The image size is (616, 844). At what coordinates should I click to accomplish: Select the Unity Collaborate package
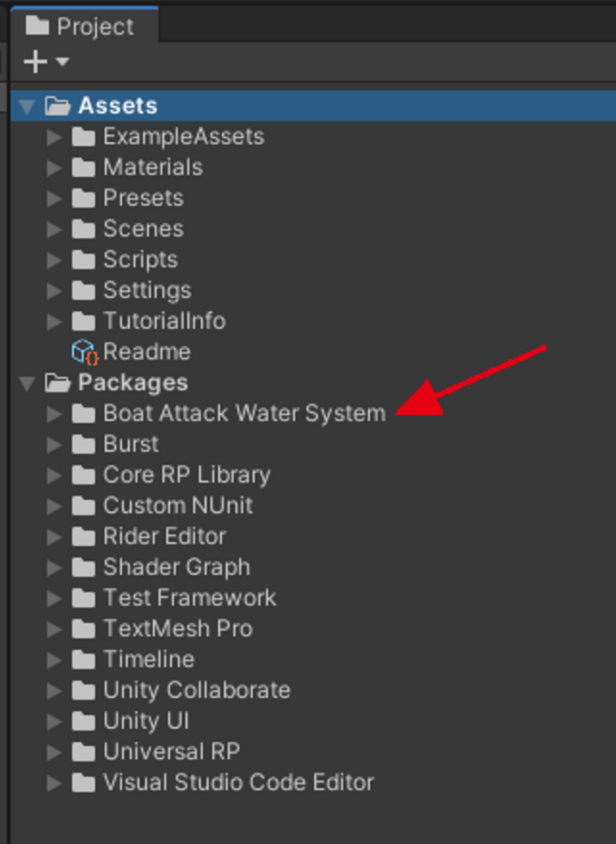(x=196, y=690)
